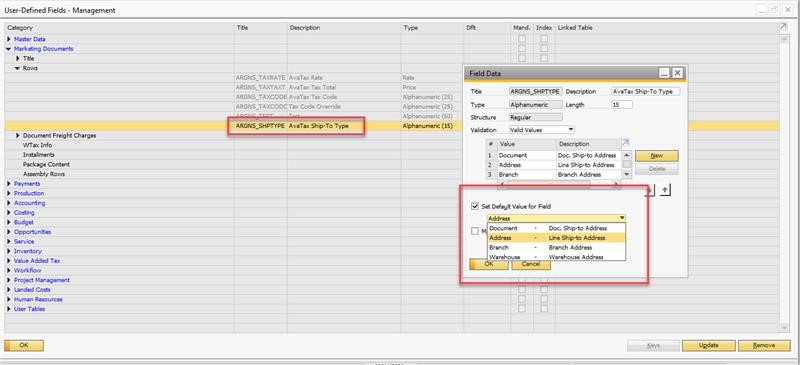
Task: Select Package Content tree item
Action: pos(46,164)
